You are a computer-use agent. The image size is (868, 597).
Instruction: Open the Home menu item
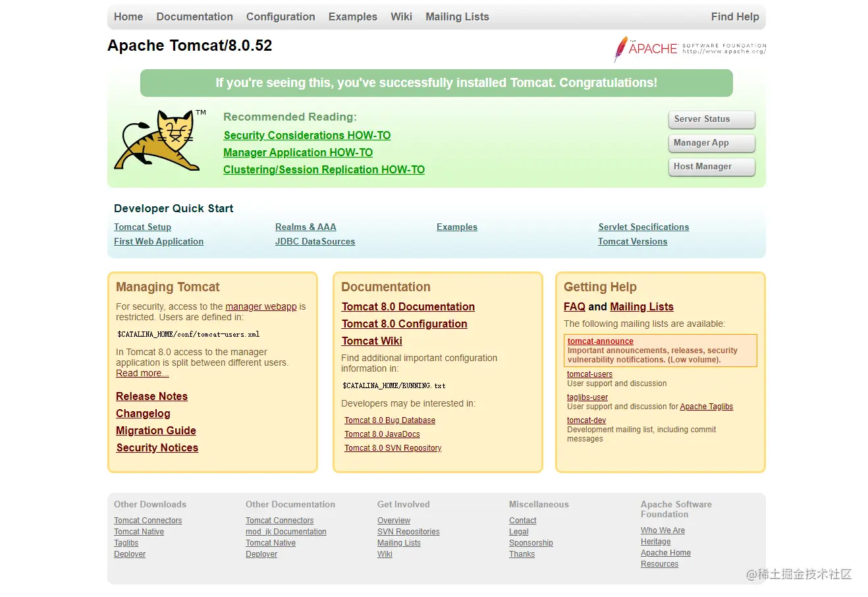coord(128,17)
